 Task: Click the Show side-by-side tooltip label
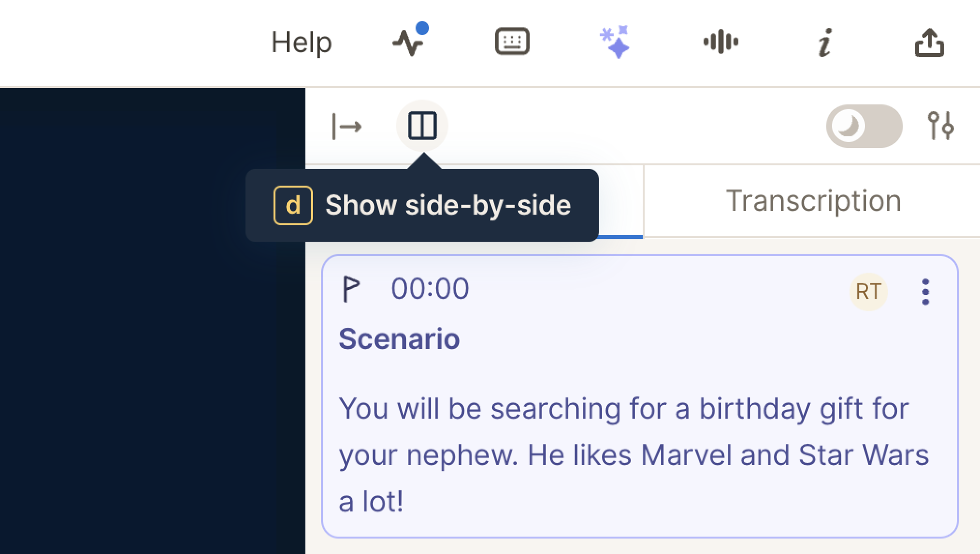coord(448,205)
